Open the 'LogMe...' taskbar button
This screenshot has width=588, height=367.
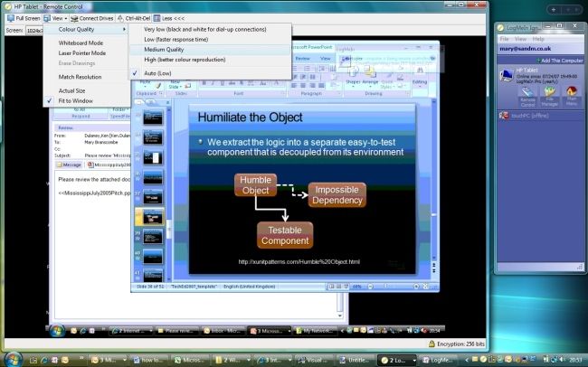tap(438, 361)
